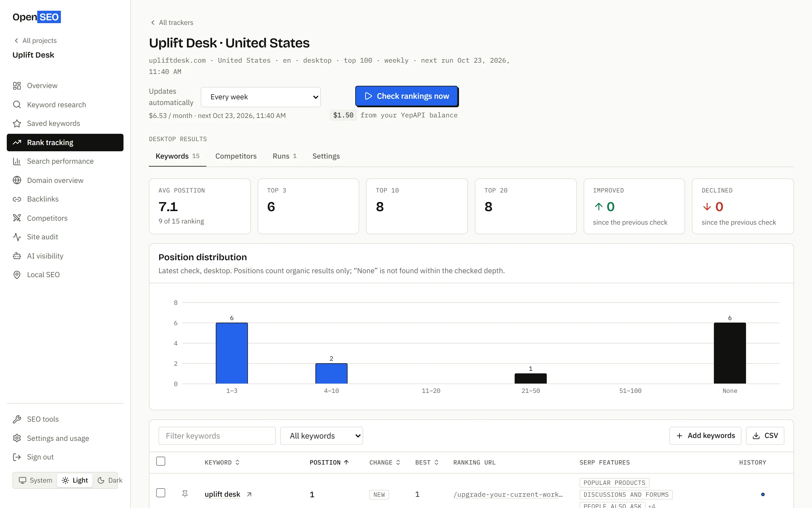812x508 pixels.
Task: Sort by the KEYWORD column
Action: coord(222,462)
